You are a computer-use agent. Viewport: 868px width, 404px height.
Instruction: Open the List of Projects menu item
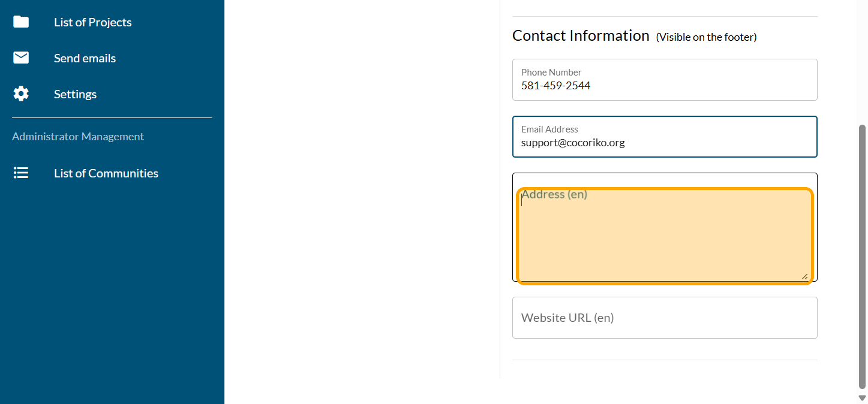[x=92, y=22]
